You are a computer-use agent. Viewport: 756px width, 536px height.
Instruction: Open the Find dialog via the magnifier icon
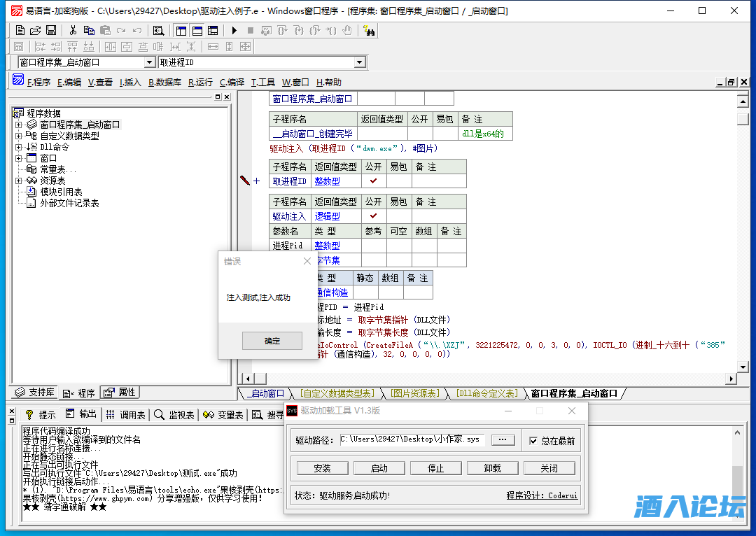[159, 31]
